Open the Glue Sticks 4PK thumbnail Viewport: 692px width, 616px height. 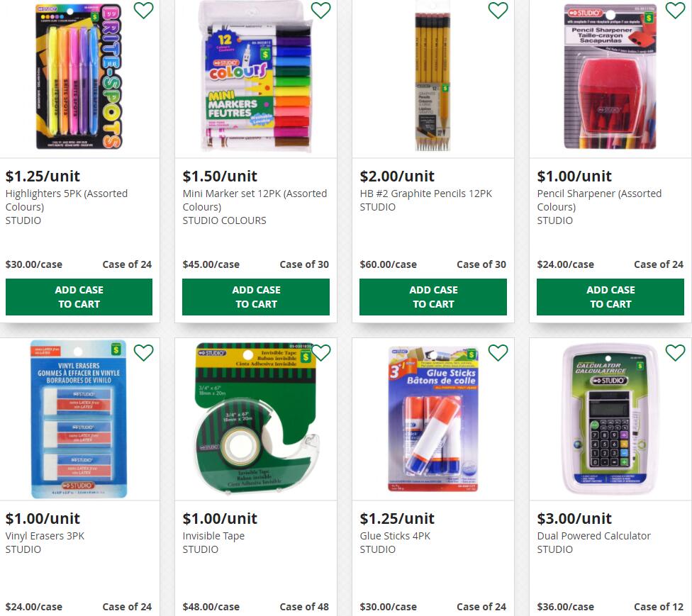click(433, 419)
